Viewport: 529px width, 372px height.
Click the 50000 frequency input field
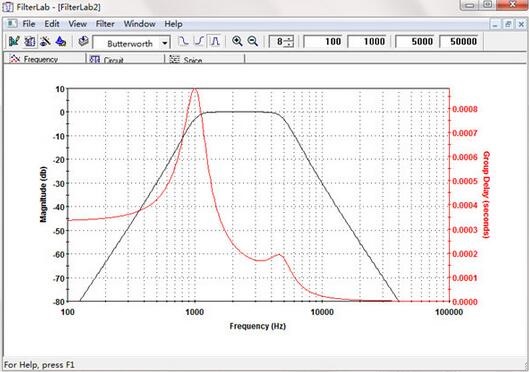(x=459, y=41)
